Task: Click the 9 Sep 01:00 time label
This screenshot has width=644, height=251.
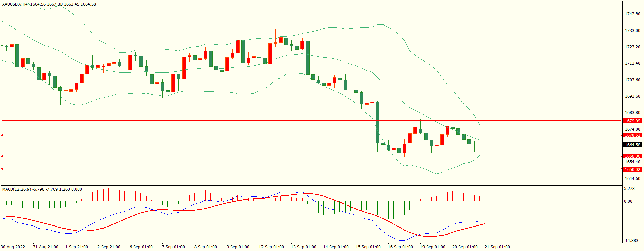Action: [x=238, y=247]
